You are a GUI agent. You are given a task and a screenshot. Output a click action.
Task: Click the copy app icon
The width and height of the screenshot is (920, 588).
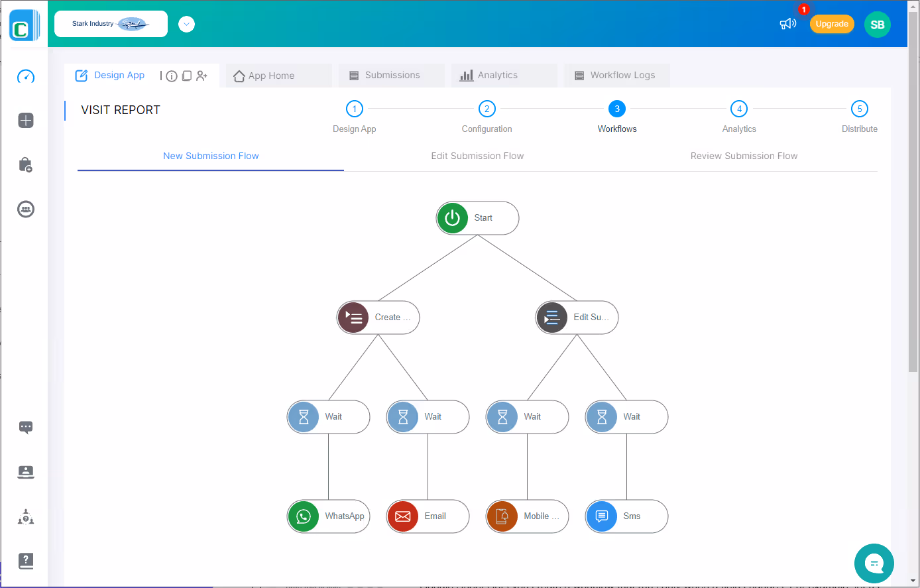coord(187,76)
